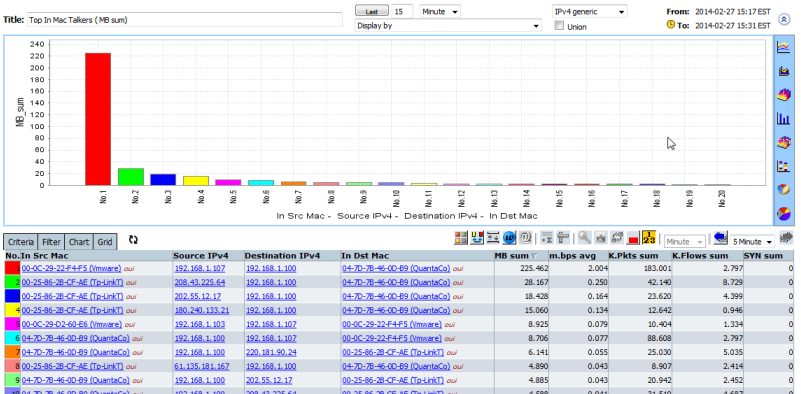Switch to the line chart view

(783, 48)
